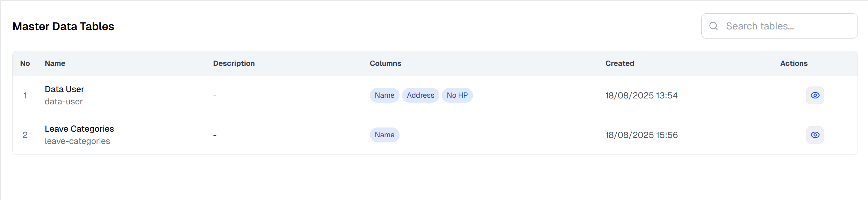Screen dimensions: 868x200
Task: Click the search magnifier icon
Action: pyautogui.click(x=713, y=26)
